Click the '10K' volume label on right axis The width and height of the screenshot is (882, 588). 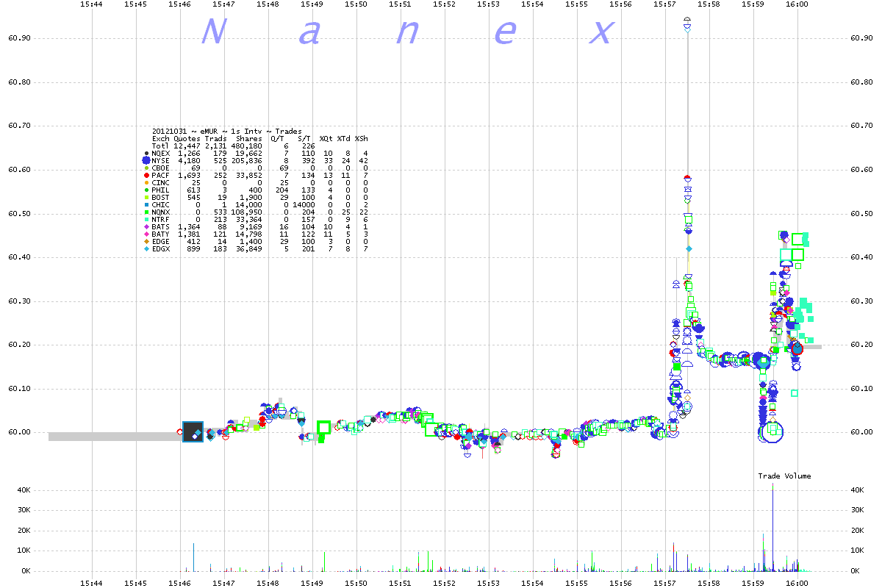(x=858, y=550)
